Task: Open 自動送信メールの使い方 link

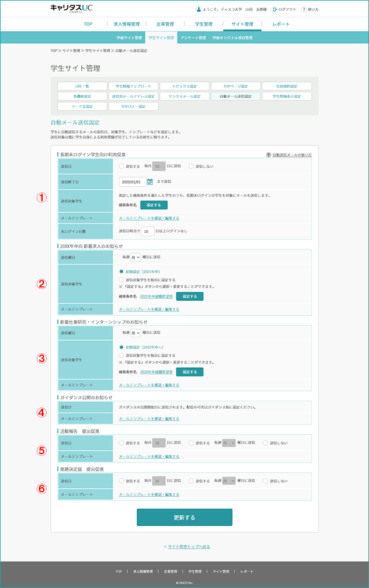Action: [292, 155]
